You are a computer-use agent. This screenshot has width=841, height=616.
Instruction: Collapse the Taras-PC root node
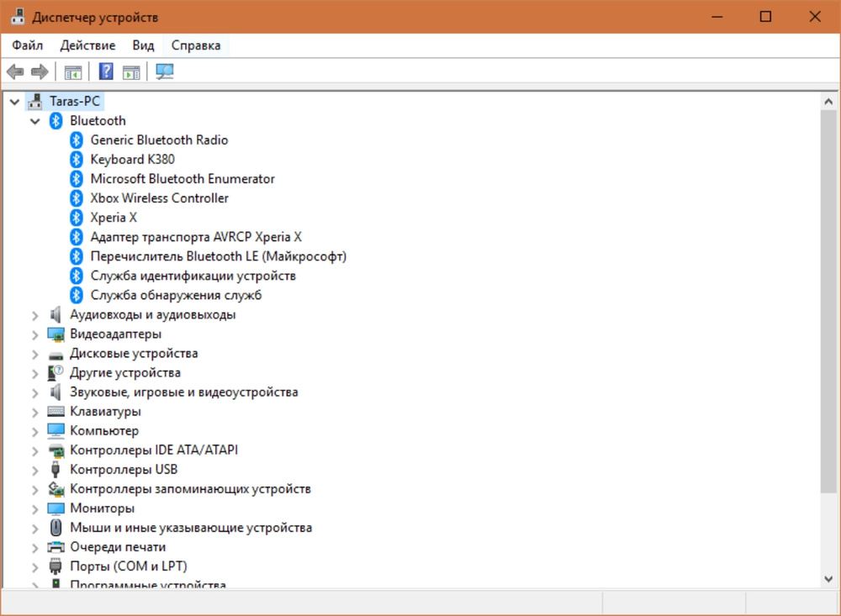(x=14, y=102)
